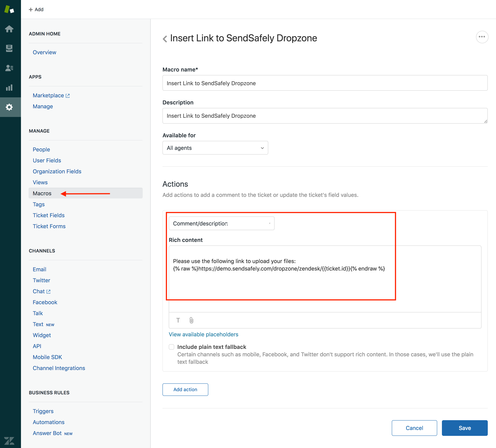Screen dimensions: 496x448
Task: Click the Zendesk logo at bottom left
Action: click(9, 441)
